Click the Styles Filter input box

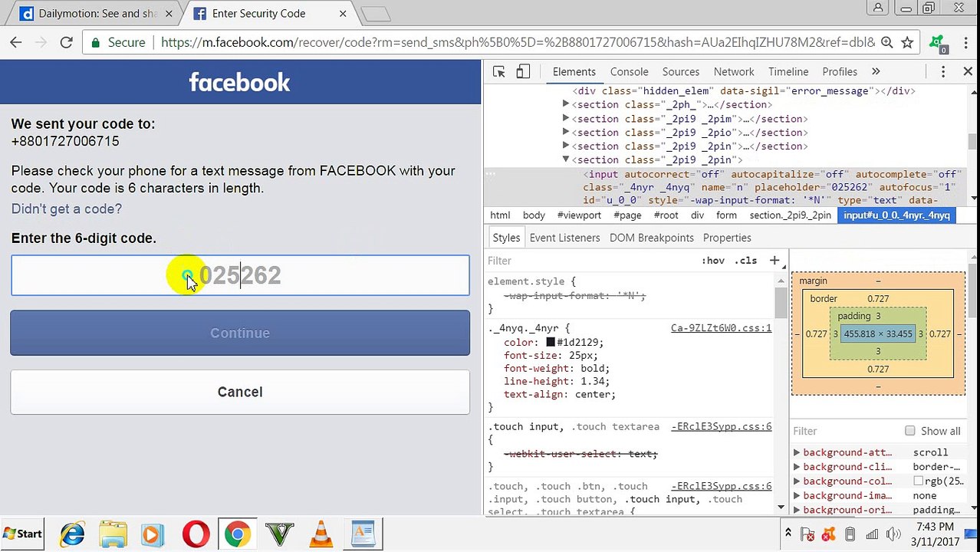[590, 261]
